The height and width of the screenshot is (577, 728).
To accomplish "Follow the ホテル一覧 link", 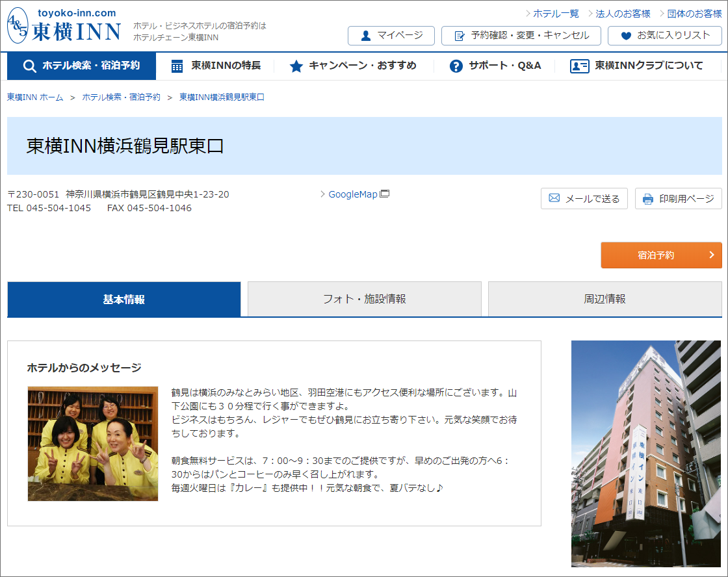I will (x=556, y=14).
